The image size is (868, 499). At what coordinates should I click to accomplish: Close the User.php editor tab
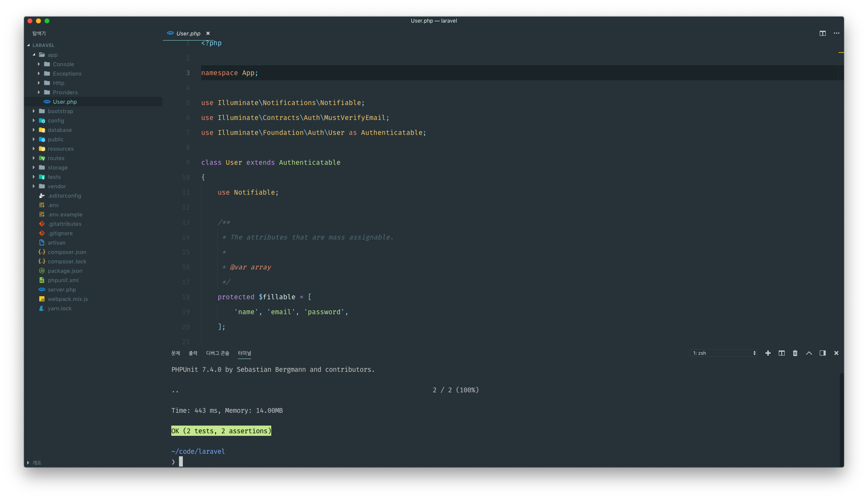tap(208, 33)
